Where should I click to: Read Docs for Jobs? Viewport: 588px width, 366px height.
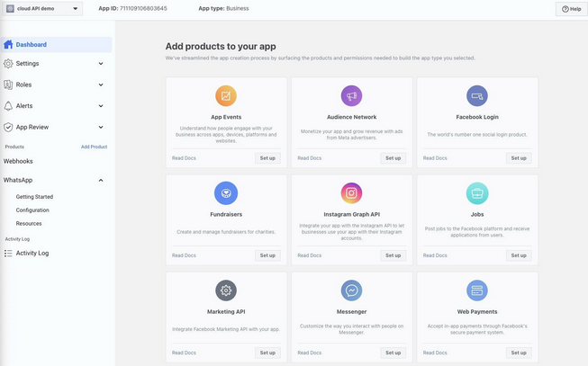click(435, 255)
